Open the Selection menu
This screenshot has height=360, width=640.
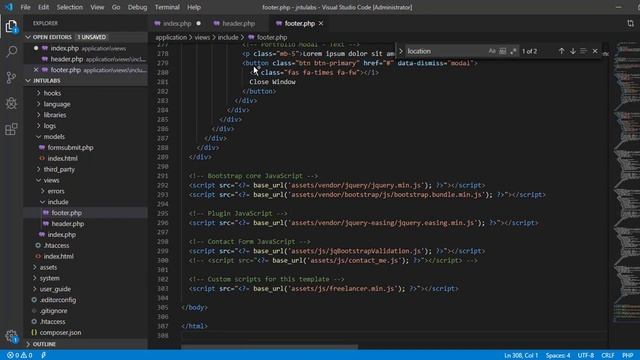(69, 7)
